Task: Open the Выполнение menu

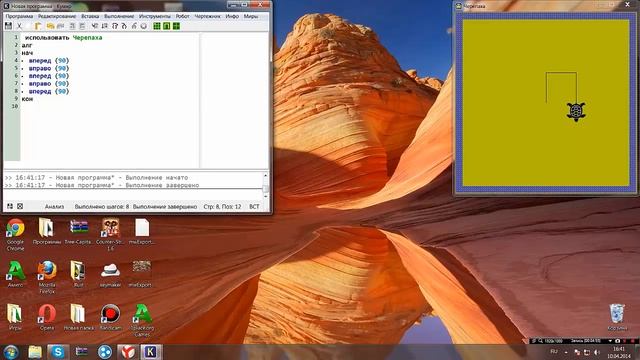Action: (x=119, y=16)
